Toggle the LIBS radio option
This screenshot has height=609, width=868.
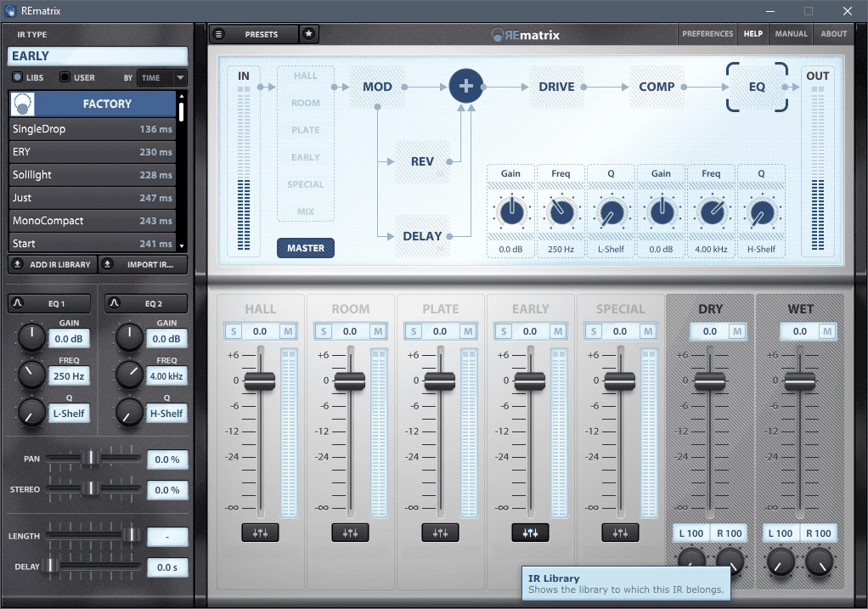(18, 77)
